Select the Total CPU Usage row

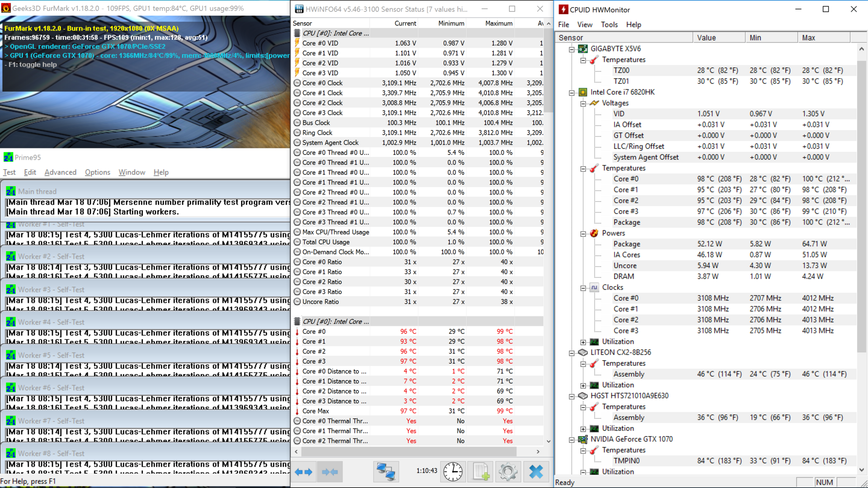point(418,242)
